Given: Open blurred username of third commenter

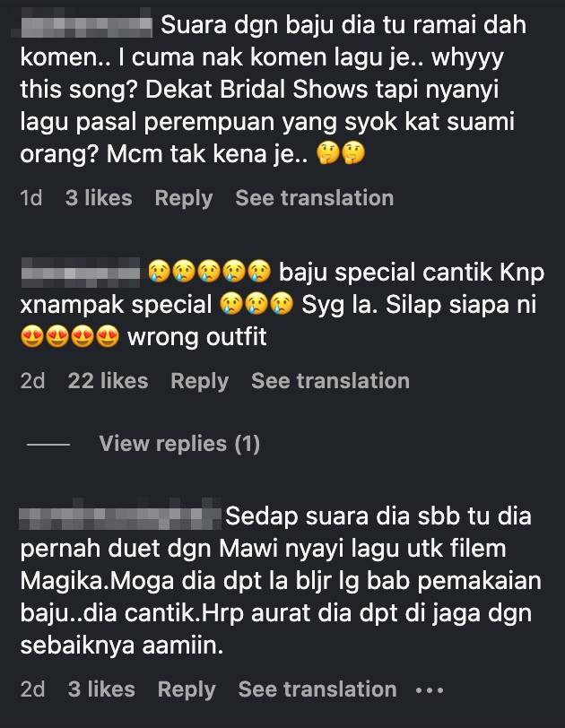Looking at the screenshot, I should pos(120,516).
